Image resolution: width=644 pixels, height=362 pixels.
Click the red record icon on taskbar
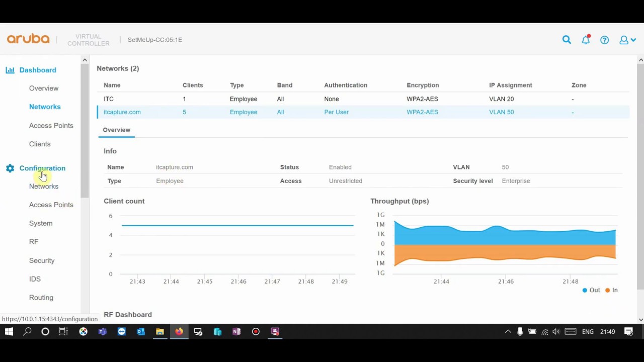256,331
